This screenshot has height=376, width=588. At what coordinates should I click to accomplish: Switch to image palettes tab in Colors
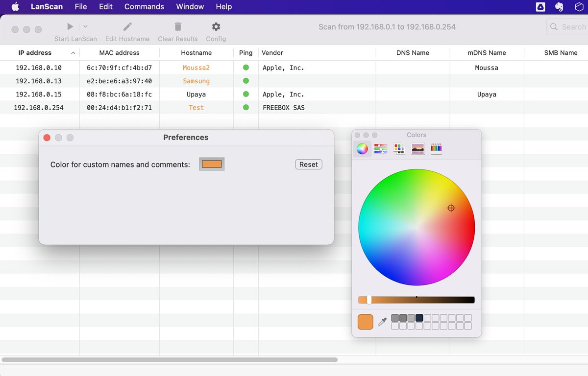(x=417, y=149)
